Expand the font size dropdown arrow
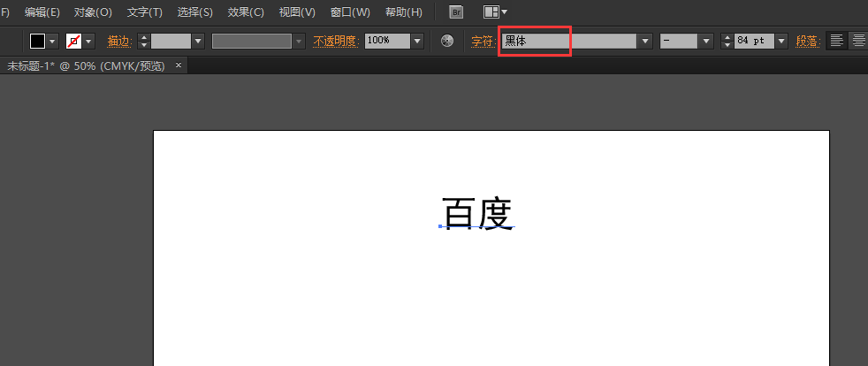Image resolution: width=868 pixels, height=366 pixels. tap(781, 41)
